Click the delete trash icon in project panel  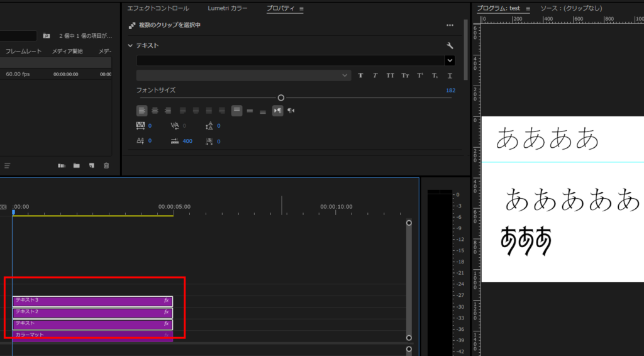[x=106, y=165]
